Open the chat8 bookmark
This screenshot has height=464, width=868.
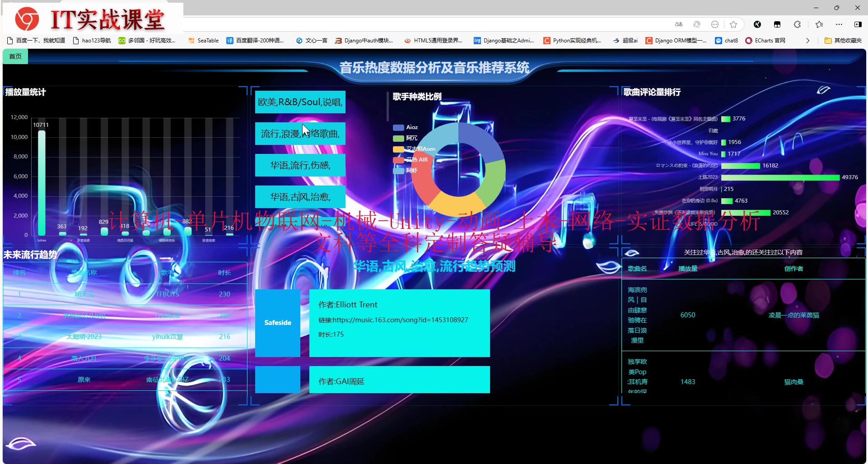click(727, 41)
